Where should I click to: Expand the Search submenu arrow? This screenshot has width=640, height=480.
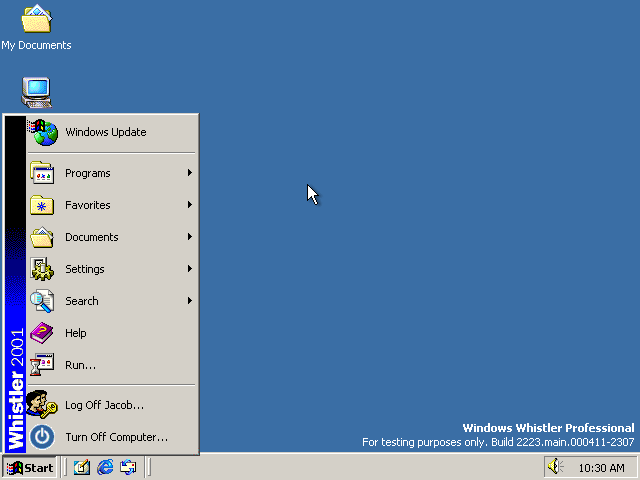[190, 301]
